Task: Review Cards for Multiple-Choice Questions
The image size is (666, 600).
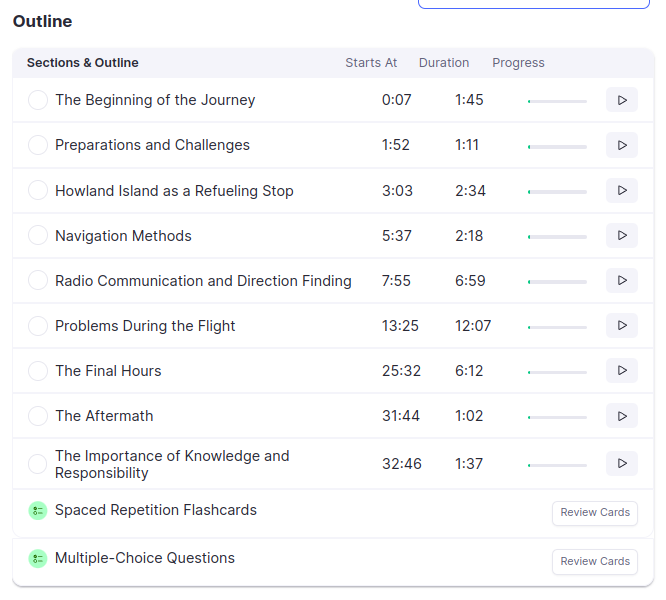Action: click(594, 561)
